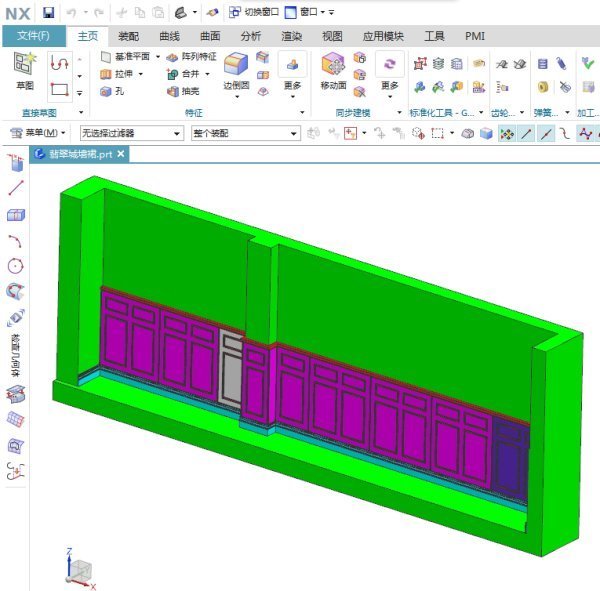
Task: Click the gray door panel in model
Action: (x=230, y=370)
